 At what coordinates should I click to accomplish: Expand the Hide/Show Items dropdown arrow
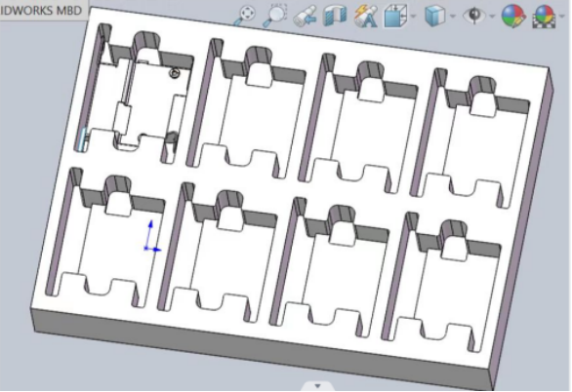tap(492, 17)
